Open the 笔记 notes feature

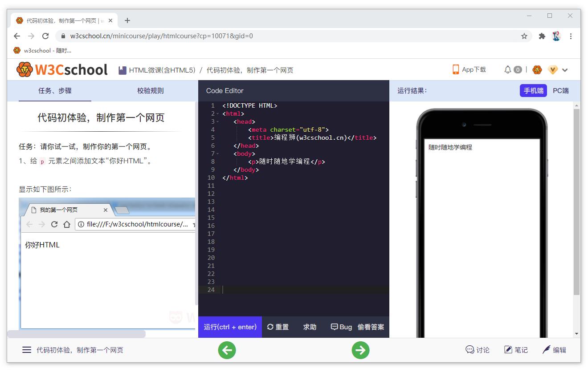pyautogui.click(x=516, y=350)
